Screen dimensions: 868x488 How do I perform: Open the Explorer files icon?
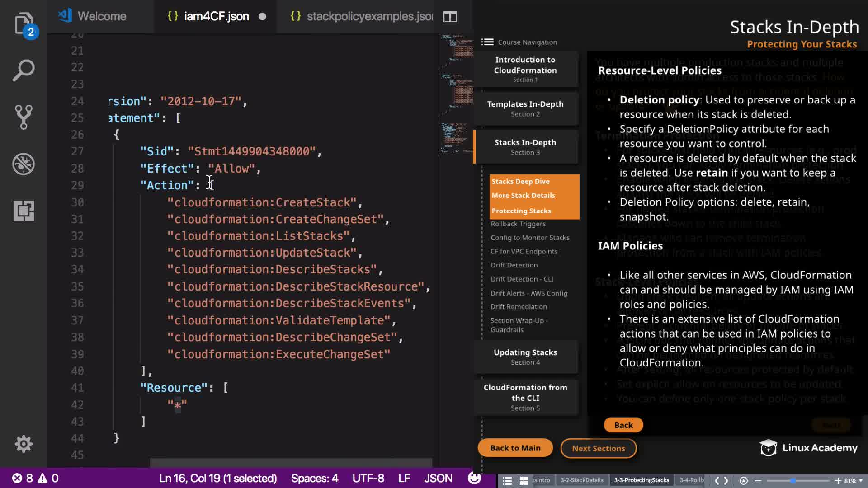(x=24, y=23)
